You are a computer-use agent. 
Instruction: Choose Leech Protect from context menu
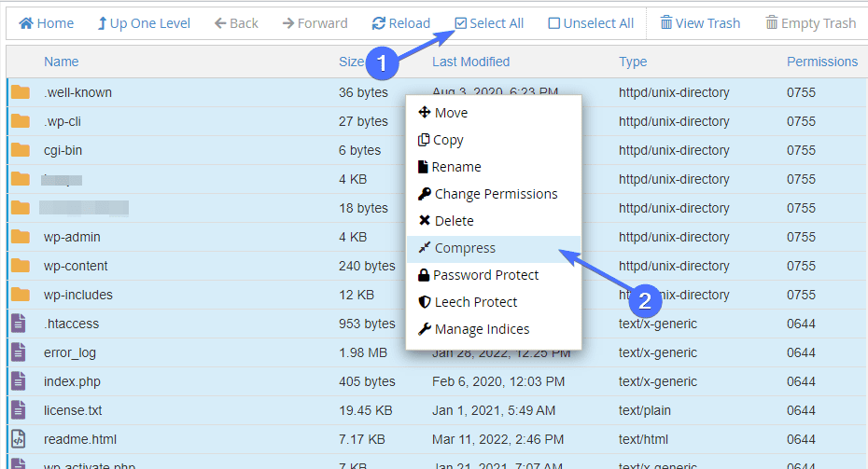493,302
